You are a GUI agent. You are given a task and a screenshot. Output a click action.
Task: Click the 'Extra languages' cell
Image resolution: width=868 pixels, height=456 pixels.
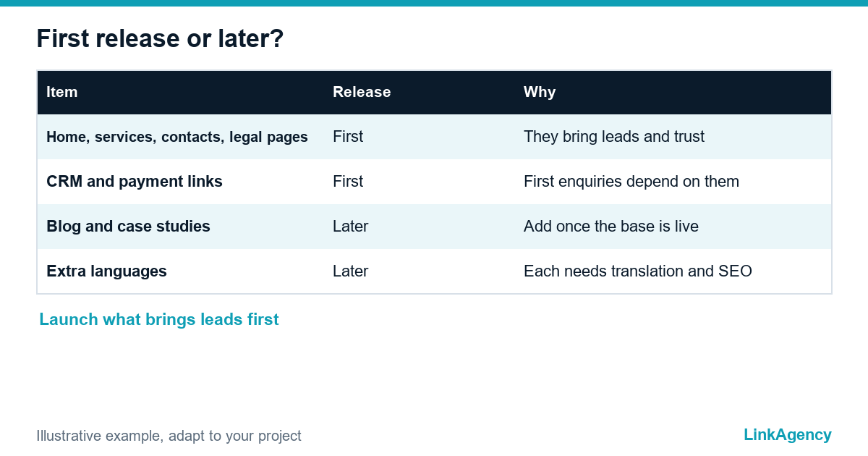pos(106,271)
